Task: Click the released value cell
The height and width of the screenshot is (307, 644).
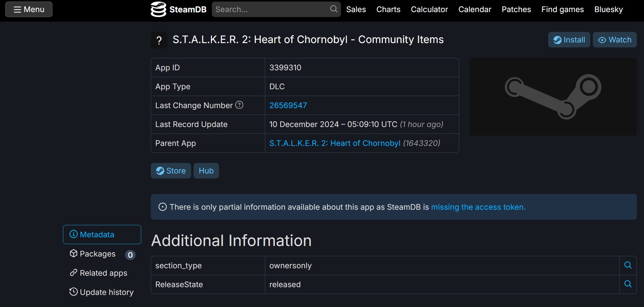Action: [x=442, y=284]
